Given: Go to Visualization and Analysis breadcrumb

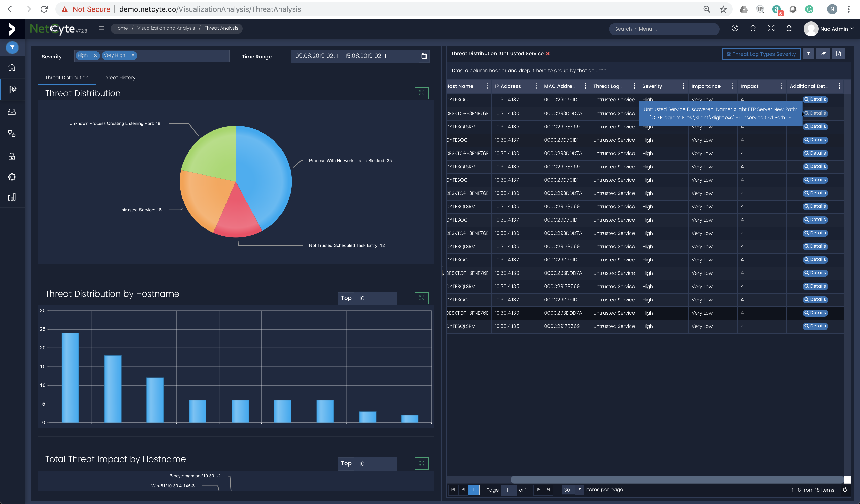Looking at the screenshot, I should [x=166, y=28].
